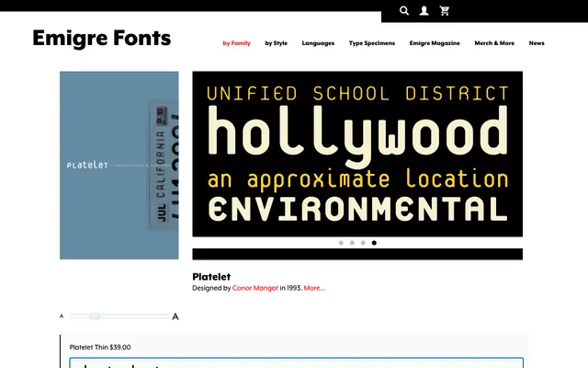The height and width of the screenshot is (368, 588).
Task: Click the More... link
Action: [x=314, y=288]
